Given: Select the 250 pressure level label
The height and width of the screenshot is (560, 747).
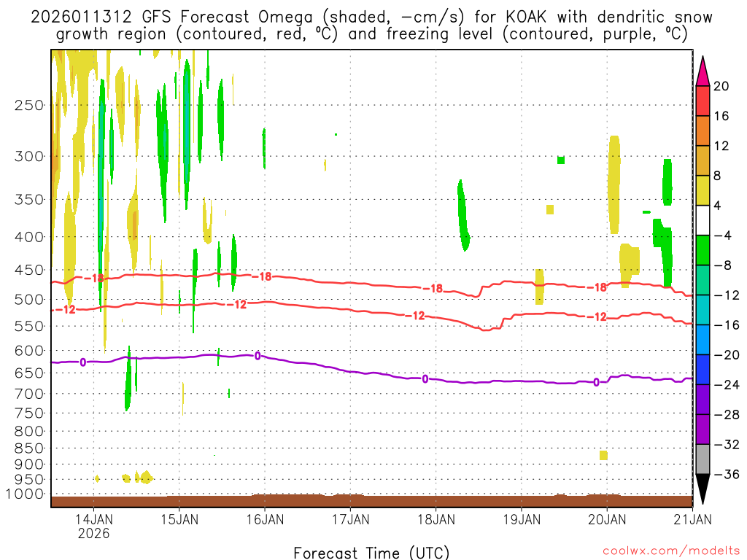Looking at the screenshot, I should (29, 105).
